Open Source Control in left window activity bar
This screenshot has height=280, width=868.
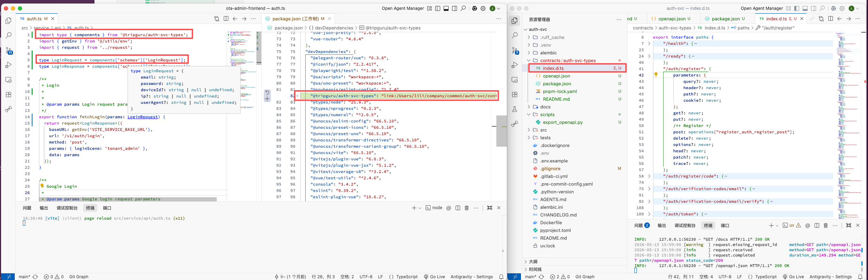[9, 51]
